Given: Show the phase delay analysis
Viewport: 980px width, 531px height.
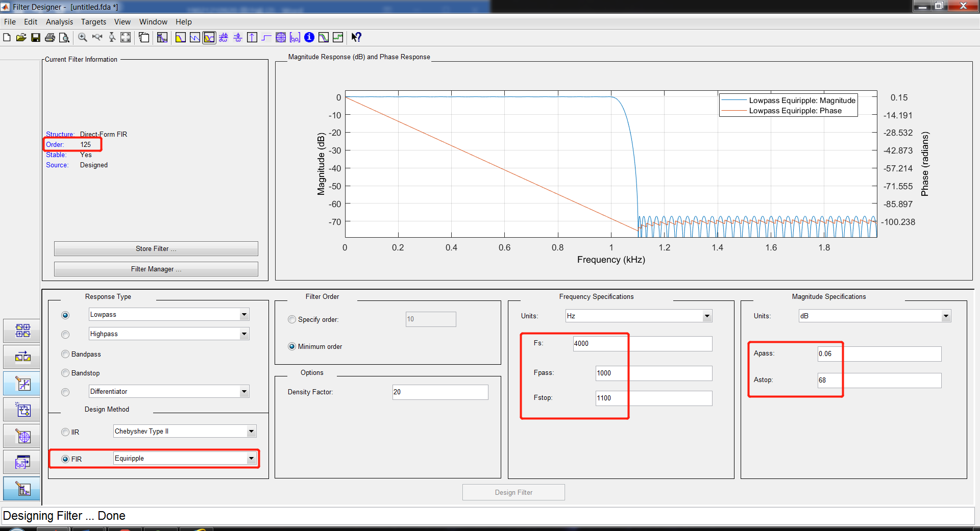Looking at the screenshot, I should click(238, 37).
